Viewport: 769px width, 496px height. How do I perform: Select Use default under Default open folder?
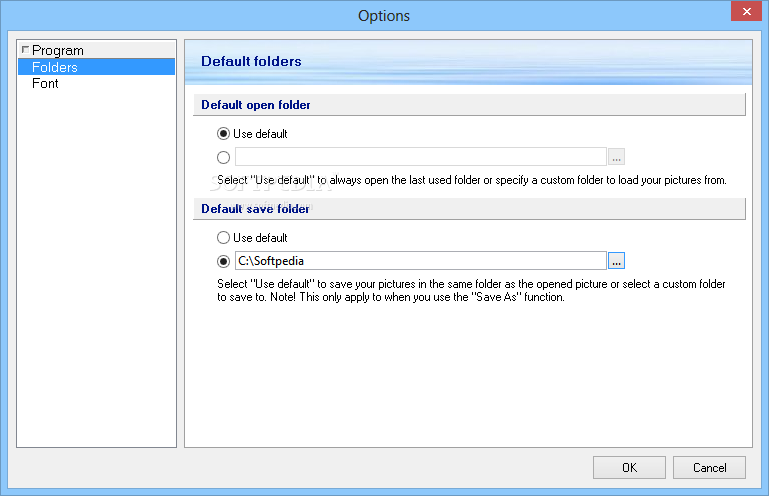point(223,133)
